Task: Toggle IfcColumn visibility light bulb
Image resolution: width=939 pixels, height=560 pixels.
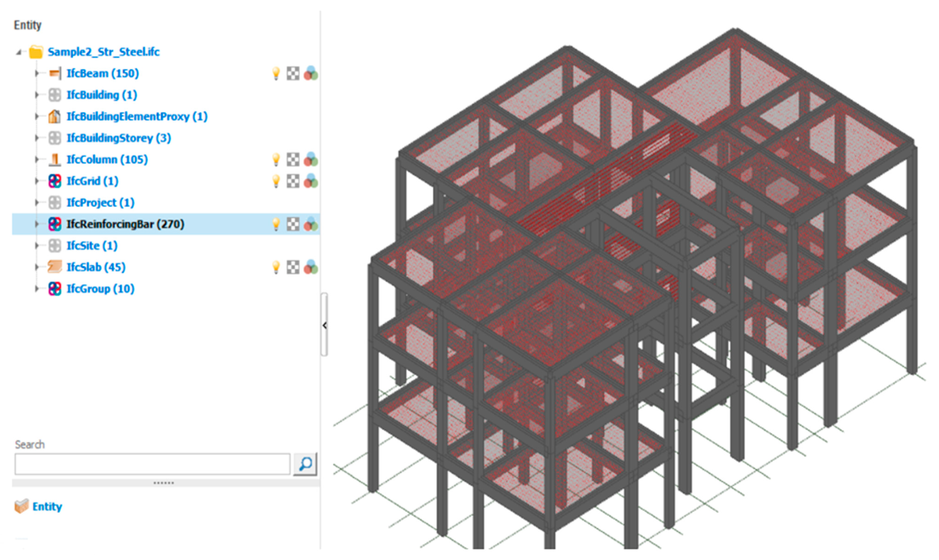Action: 276,159
